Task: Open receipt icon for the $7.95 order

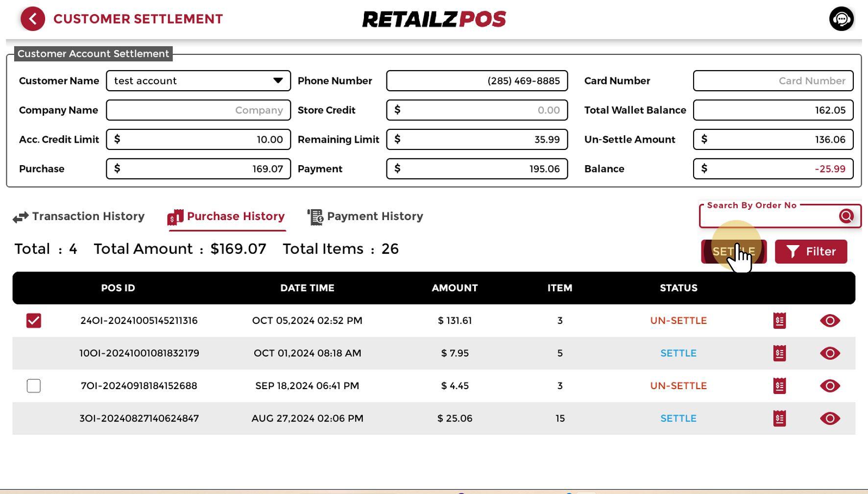Action: pyautogui.click(x=779, y=353)
